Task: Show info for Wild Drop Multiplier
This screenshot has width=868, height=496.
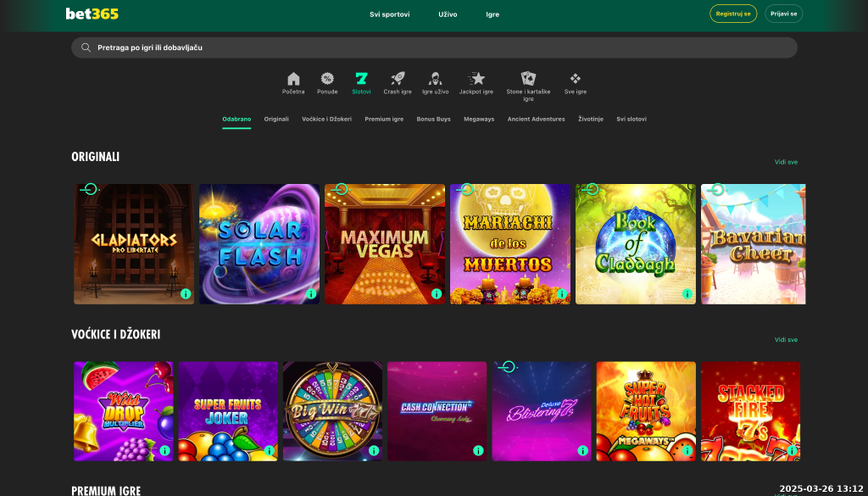Action: pyautogui.click(x=164, y=450)
